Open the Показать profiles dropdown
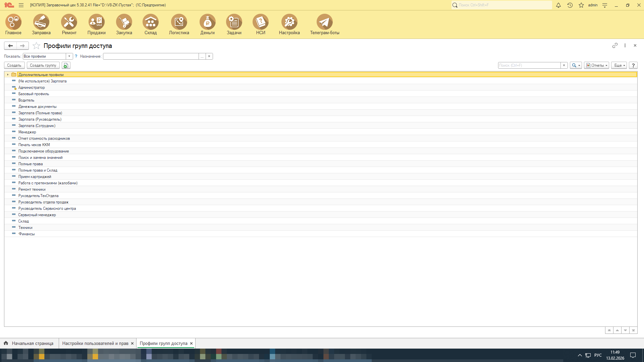Image resolution: width=644 pixels, height=362 pixels. tap(69, 56)
